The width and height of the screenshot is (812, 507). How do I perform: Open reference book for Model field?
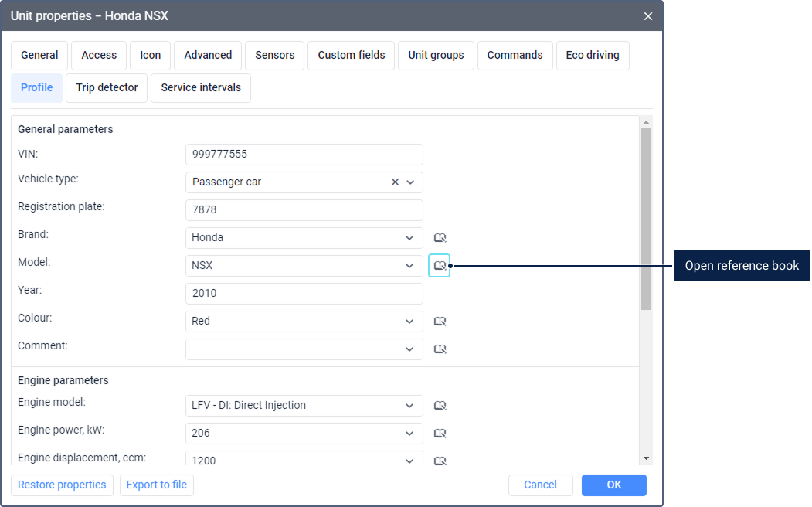440,266
